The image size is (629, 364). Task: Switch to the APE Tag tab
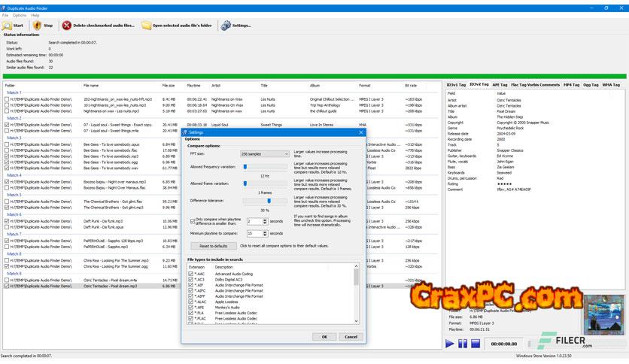[x=500, y=85]
